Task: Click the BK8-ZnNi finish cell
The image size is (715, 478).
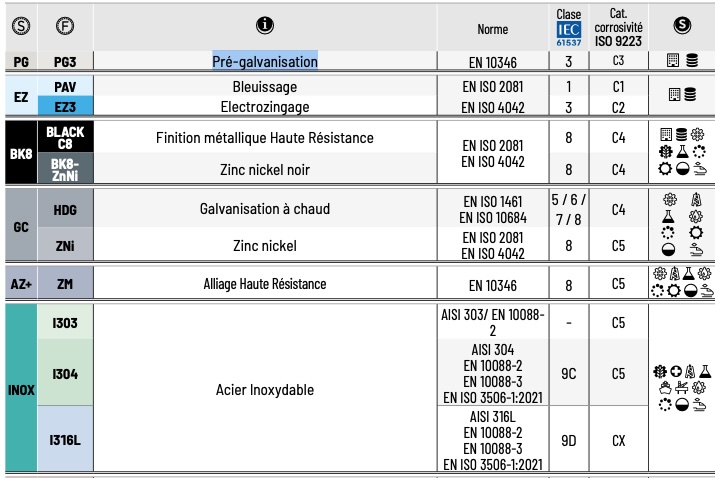Action: coord(65,170)
